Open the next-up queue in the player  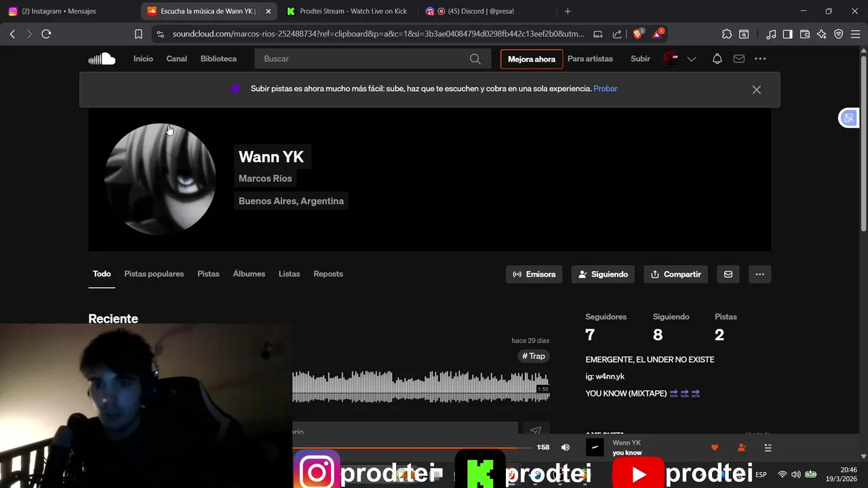768,447
